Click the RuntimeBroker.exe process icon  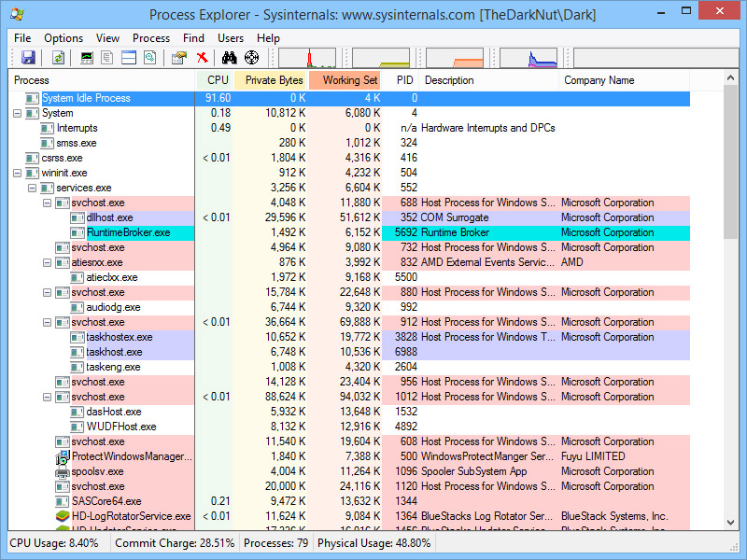pyautogui.click(x=78, y=232)
